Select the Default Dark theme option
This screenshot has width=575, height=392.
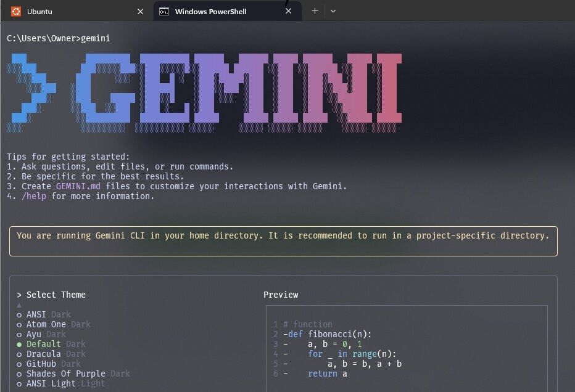point(56,344)
